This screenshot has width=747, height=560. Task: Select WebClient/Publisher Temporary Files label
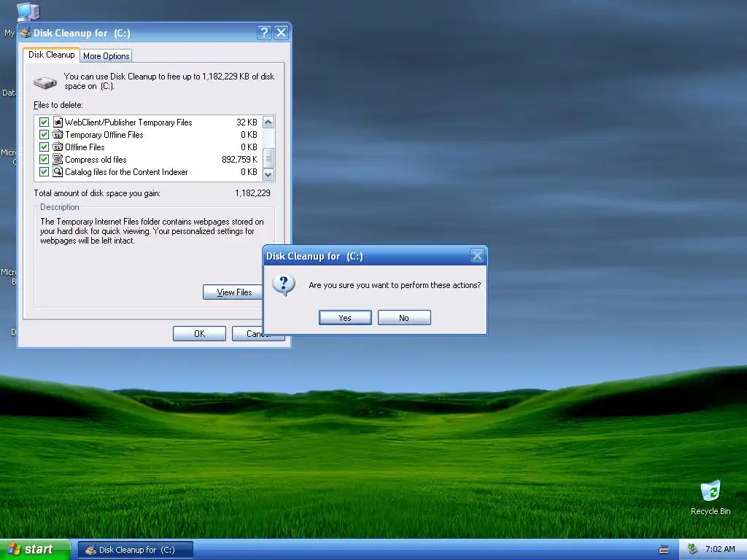click(128, 122)
